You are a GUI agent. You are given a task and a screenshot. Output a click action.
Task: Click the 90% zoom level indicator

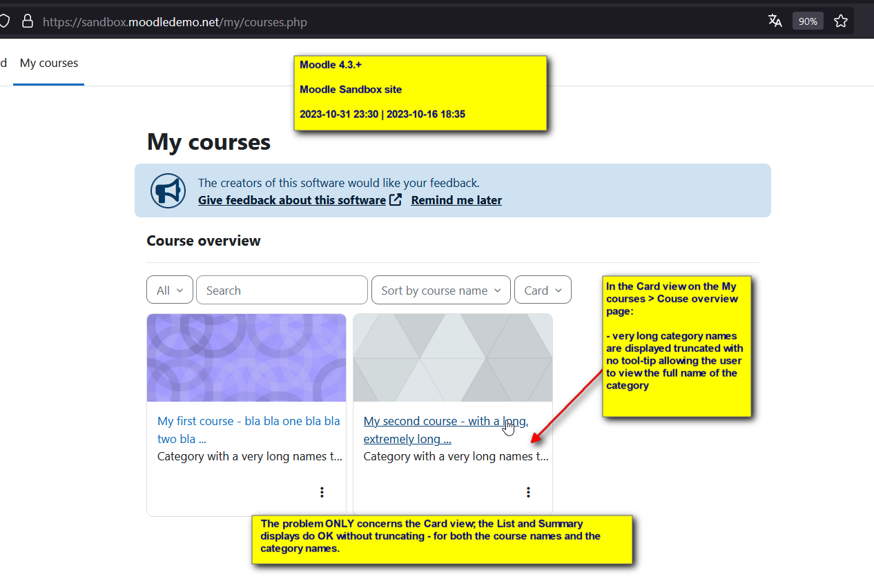point(808,21)
